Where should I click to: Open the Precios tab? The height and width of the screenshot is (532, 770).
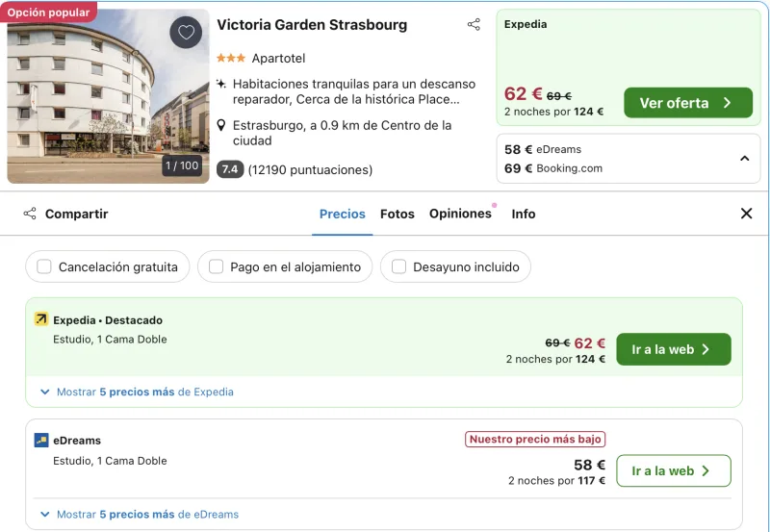(343, 214)
